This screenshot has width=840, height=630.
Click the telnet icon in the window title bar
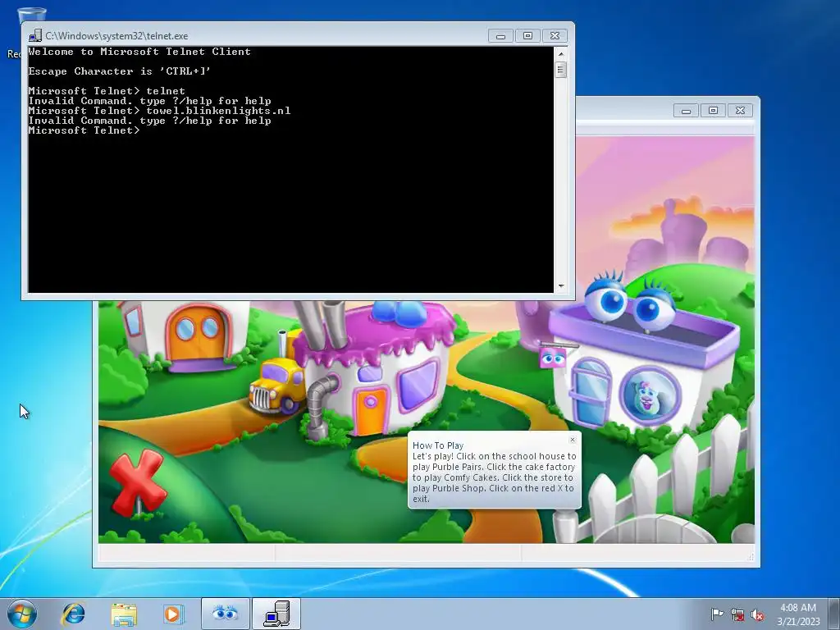click(35, 36)
